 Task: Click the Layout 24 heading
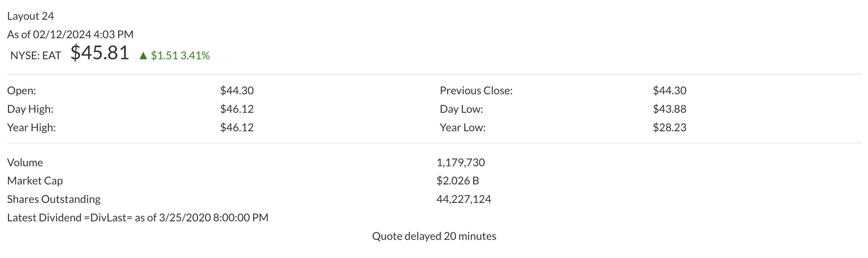[31, 16]
